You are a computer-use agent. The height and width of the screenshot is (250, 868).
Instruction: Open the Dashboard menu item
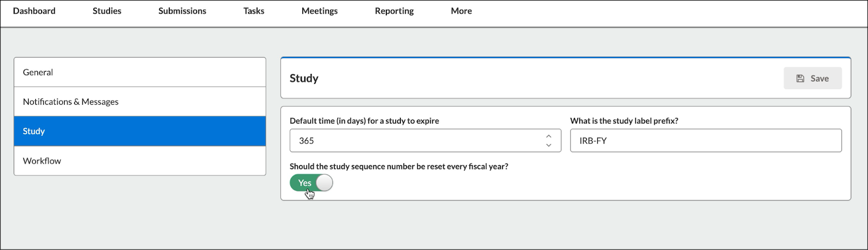click(34, 11)
